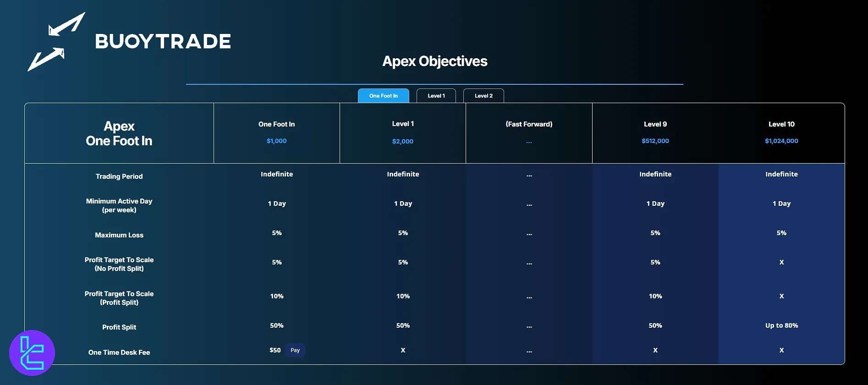Click the $1,000 price under One Foot In
The image size is (868, 385).
[276, 141]
